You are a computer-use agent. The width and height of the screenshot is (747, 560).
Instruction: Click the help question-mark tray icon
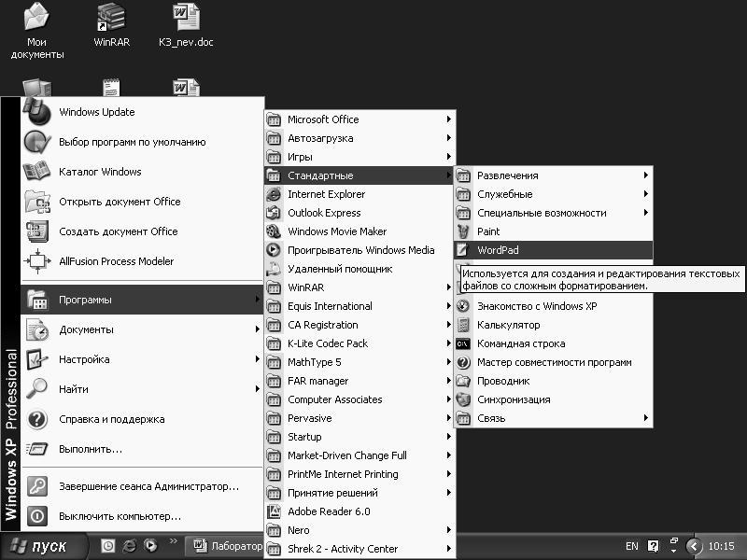tap(654, 546)
